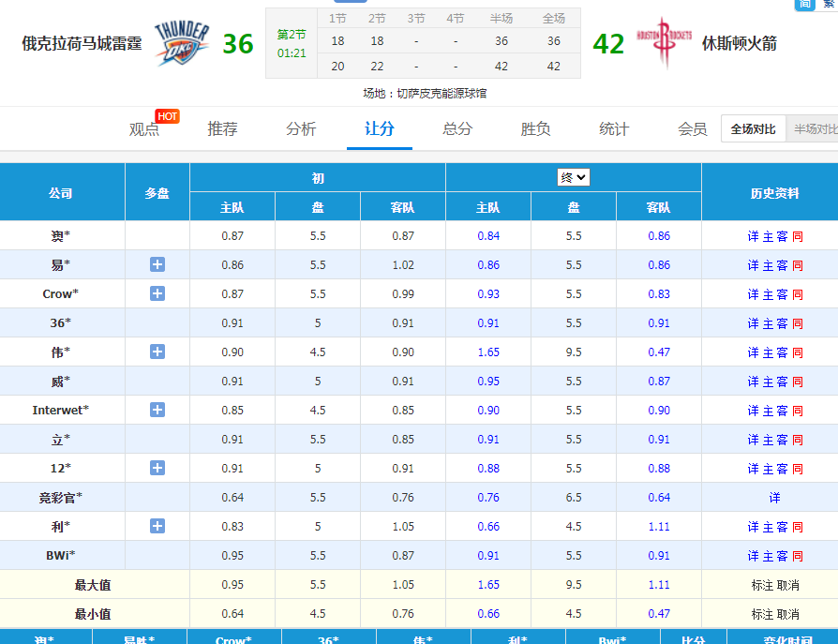Expand plus icon in 伟* row
This screenshot has width=838, height=644.
click(x=157, y=352)
